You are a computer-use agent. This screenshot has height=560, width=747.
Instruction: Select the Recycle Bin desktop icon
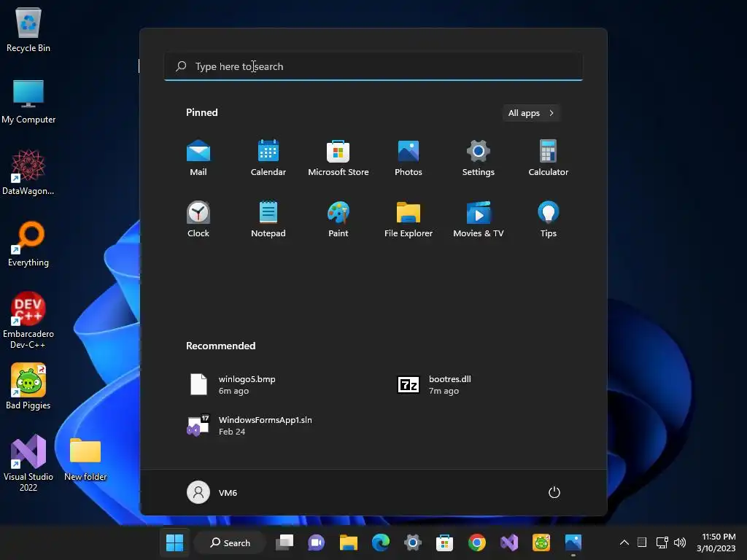28,29
